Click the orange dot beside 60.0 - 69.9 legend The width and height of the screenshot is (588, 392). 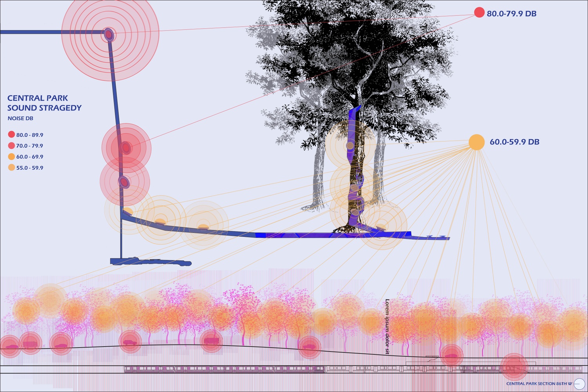[11, 156]
